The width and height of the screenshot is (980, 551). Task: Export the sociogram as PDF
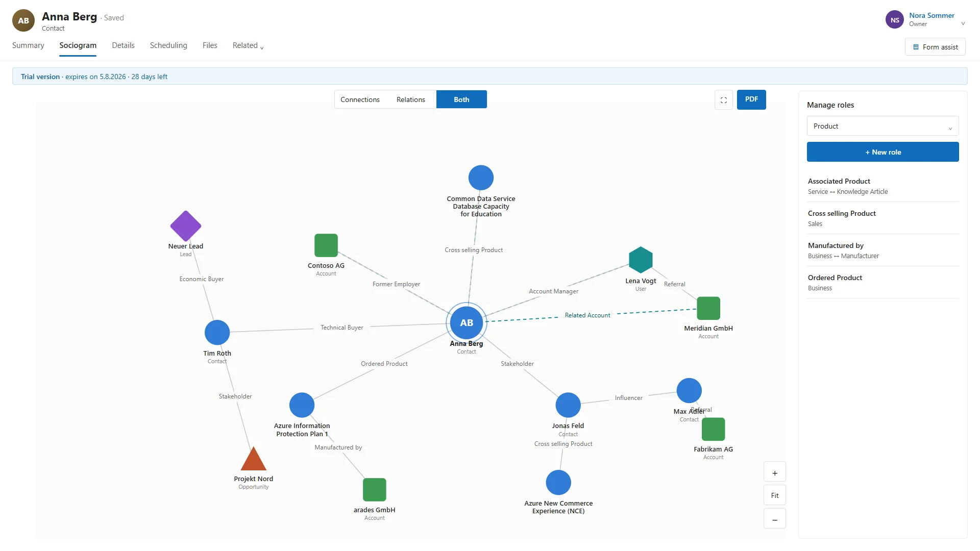(x=751, y=99)
